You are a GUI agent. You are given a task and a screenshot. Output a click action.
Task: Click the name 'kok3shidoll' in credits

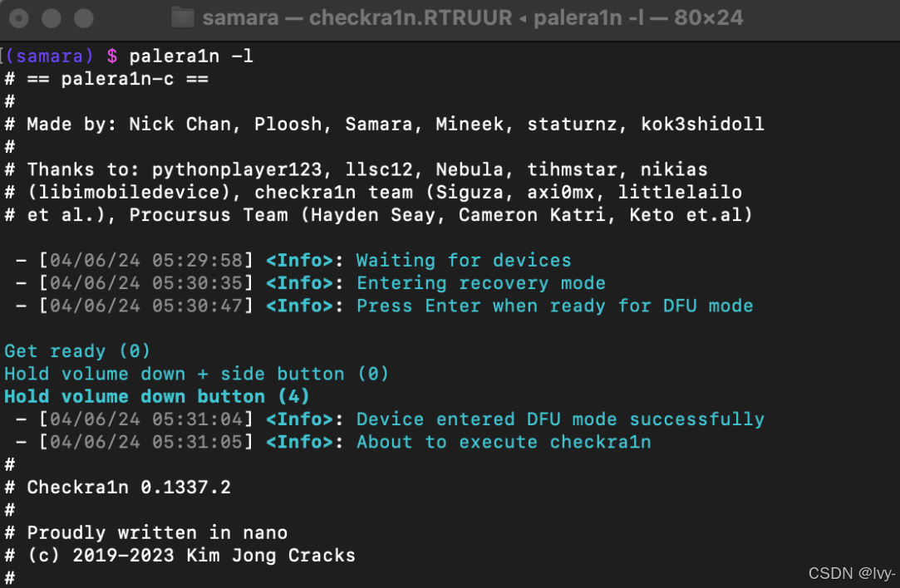point(702,125)
